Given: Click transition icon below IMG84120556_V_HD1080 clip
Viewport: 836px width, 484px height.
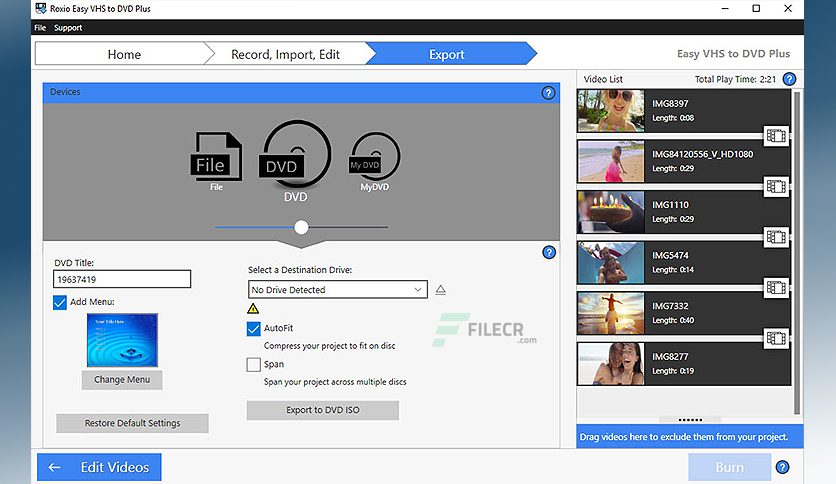Looking at the screenshot, I should coord(776,187).
